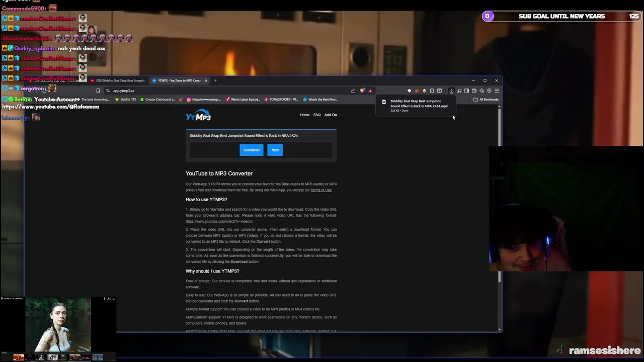The width and height of the screenshot is (644, 362).
Task: Open the Add-On link
Action: (331, 115)
